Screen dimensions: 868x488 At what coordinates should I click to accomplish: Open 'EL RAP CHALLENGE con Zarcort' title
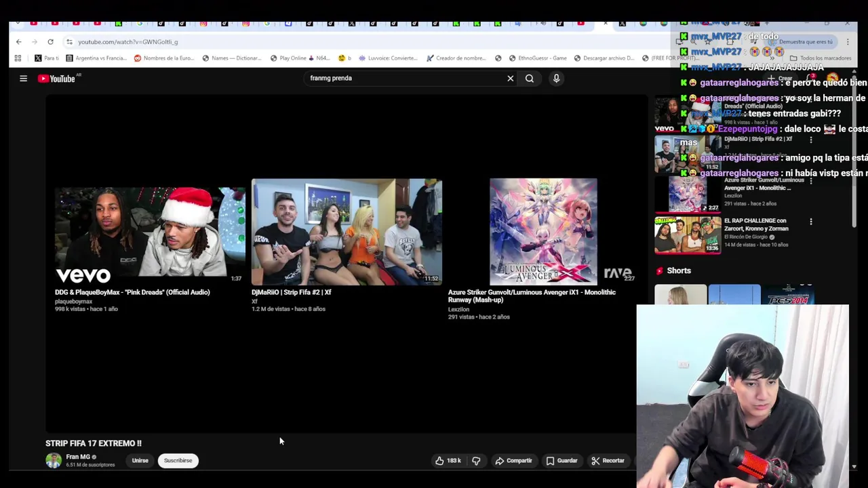[756, 224]
